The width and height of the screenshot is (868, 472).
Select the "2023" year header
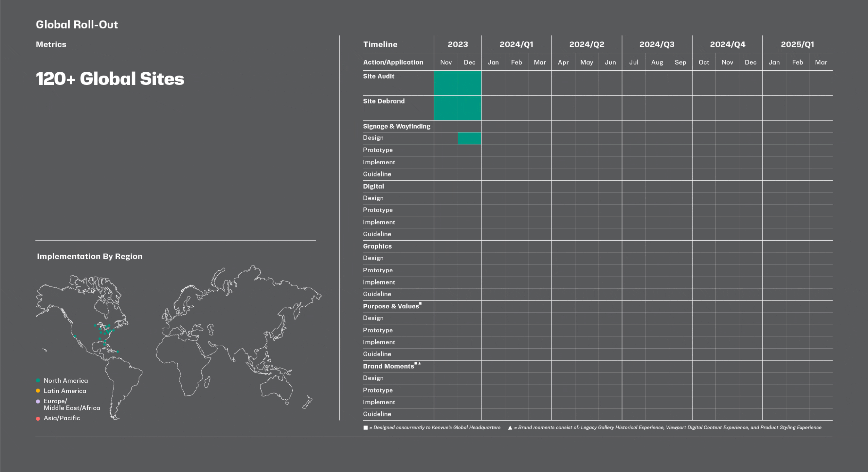point(458,44)
